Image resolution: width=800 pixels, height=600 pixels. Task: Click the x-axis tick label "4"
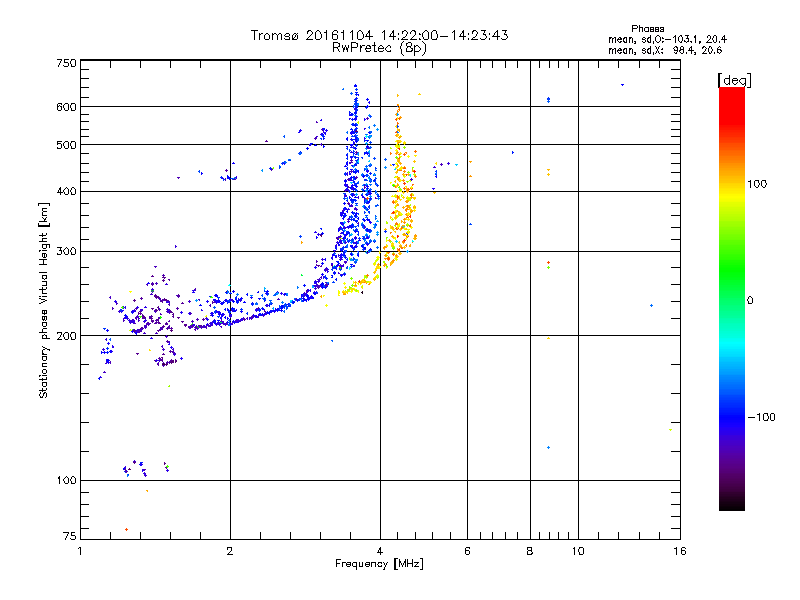(380, 551)
